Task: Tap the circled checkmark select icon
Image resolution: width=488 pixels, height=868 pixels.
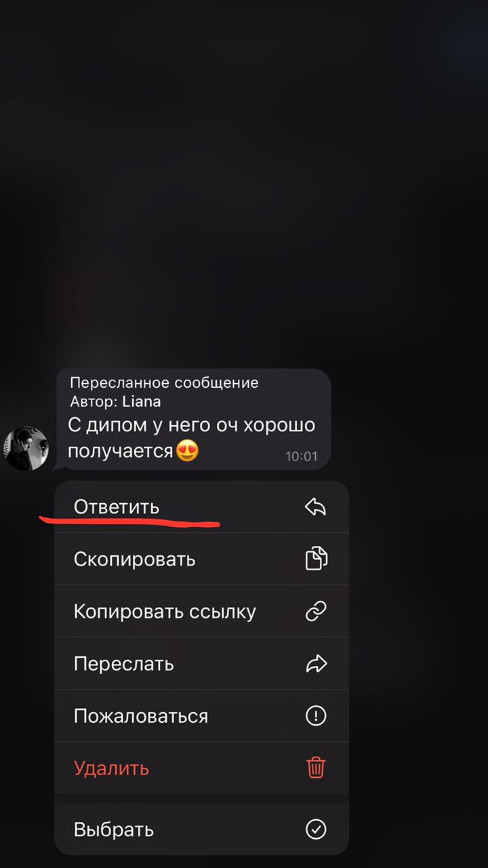Action: click(x=316, y=829)
